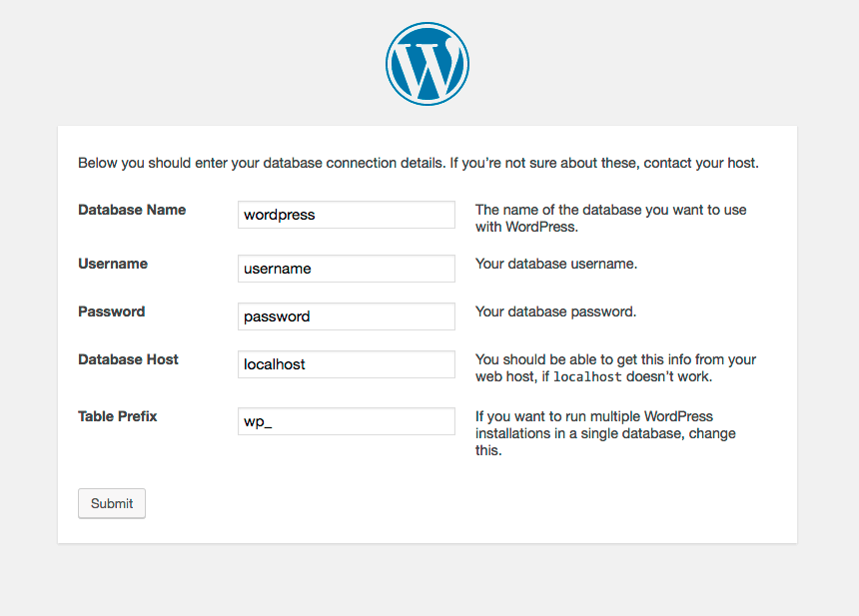
Task: Click the 'wordpress' text inside the first field
Action: pyautogui.click(x=279, y=214)
